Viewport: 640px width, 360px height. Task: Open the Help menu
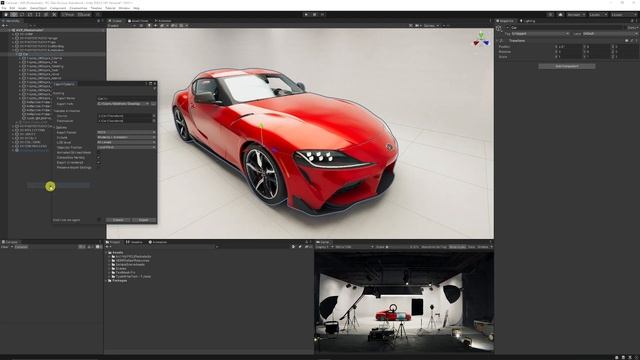coord(136,8)
